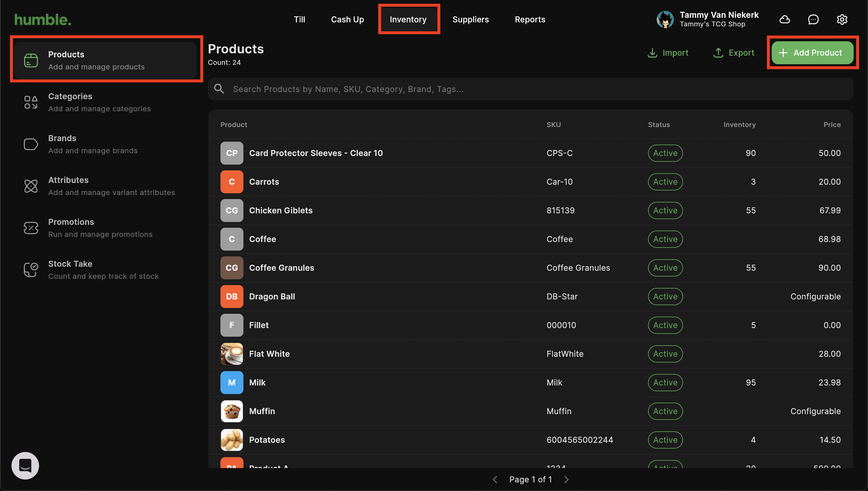Open the Reports tab

[x=530, y=19]
